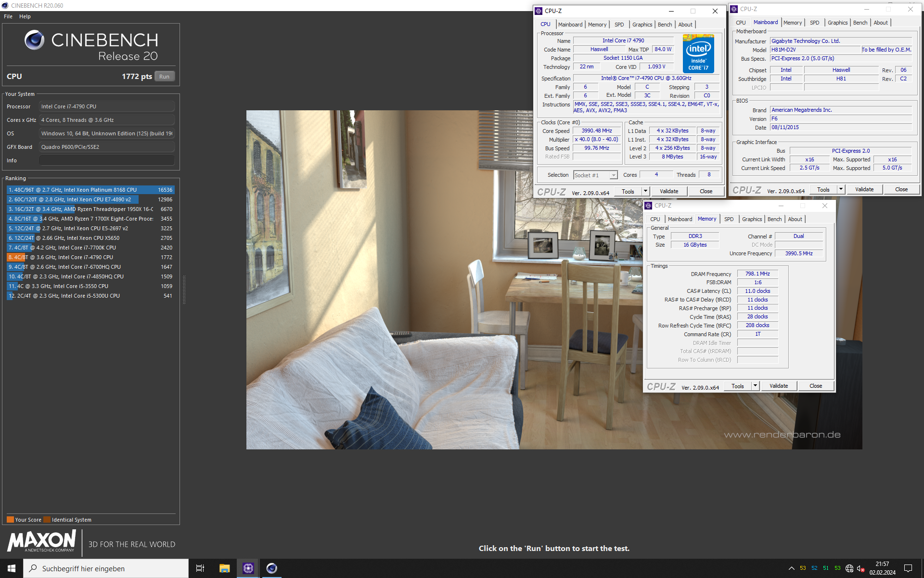
Task: Open Task View from the taskbar
Action: tap(200, 568)
